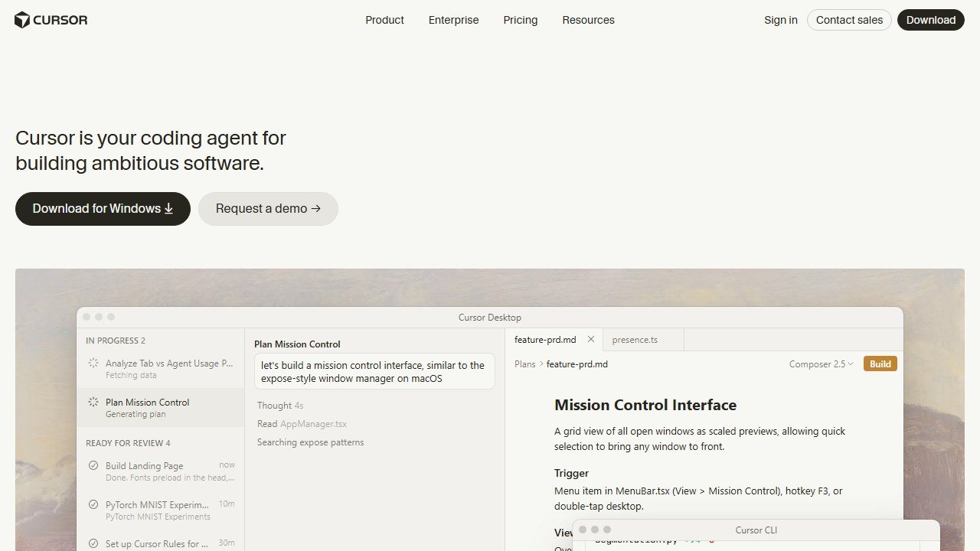980x551 pixels.
Task: Click the 10m timestamp on PyTorch task
Action: pos(227,504)
